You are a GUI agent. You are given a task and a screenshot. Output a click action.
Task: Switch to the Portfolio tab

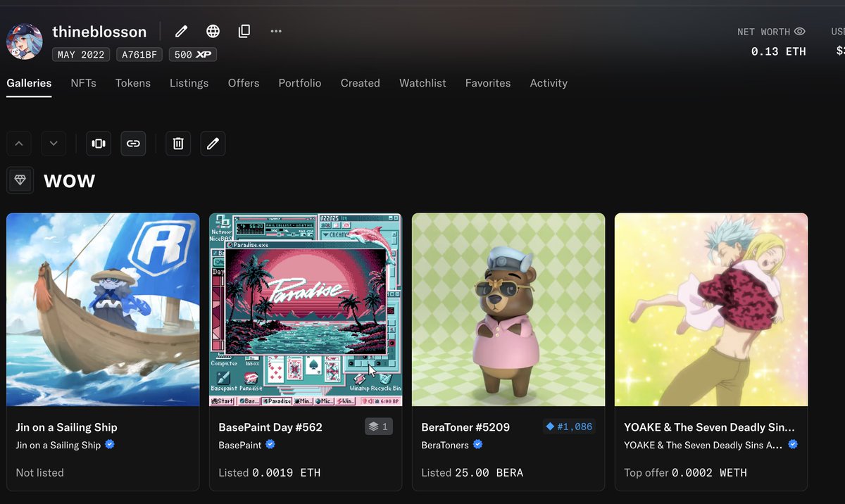click(x=300, y=83)
